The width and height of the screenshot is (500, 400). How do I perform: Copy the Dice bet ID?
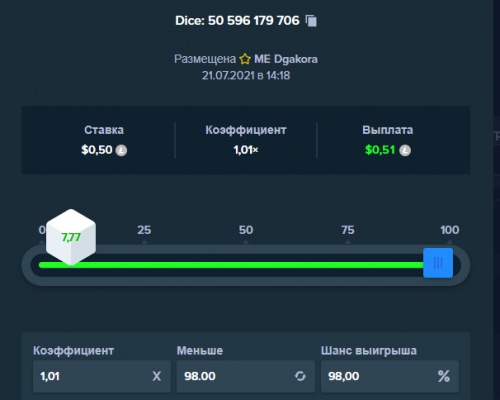pyautogui.click(x=311, y=21)
